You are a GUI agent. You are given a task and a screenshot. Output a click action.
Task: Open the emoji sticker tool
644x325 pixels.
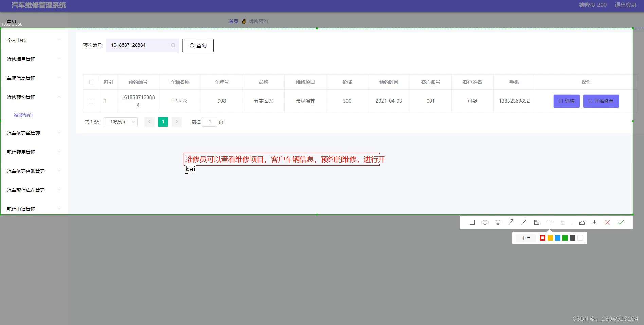click(498, 222)
